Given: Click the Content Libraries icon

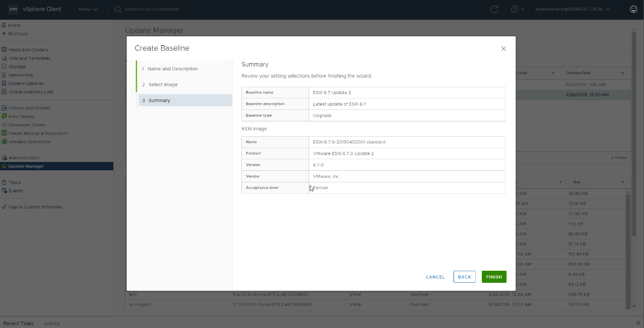Looking at the screenshot, I should pos(4,84).
